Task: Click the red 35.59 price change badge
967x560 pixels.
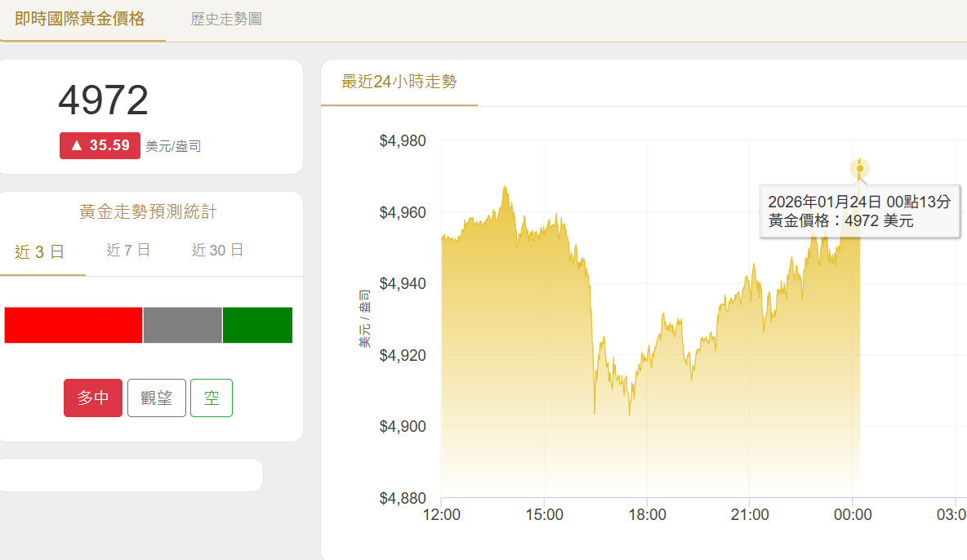Action: pyautogui.click(x=100, y=145)
